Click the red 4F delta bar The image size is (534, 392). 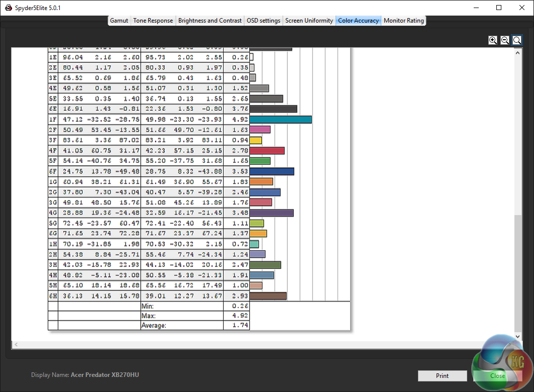tap(267, 151)
